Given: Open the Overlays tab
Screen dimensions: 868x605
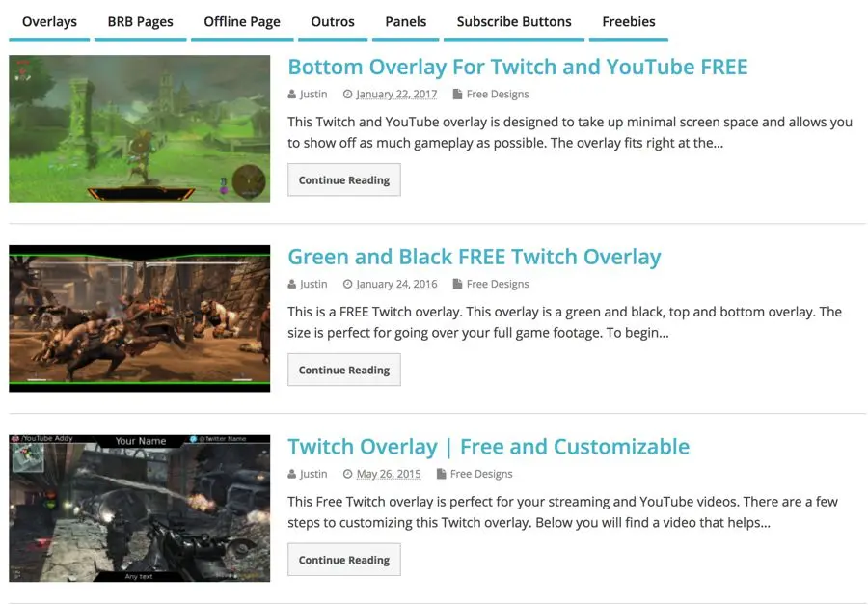Looking at the screenshot, I should (x=49, y=21).
